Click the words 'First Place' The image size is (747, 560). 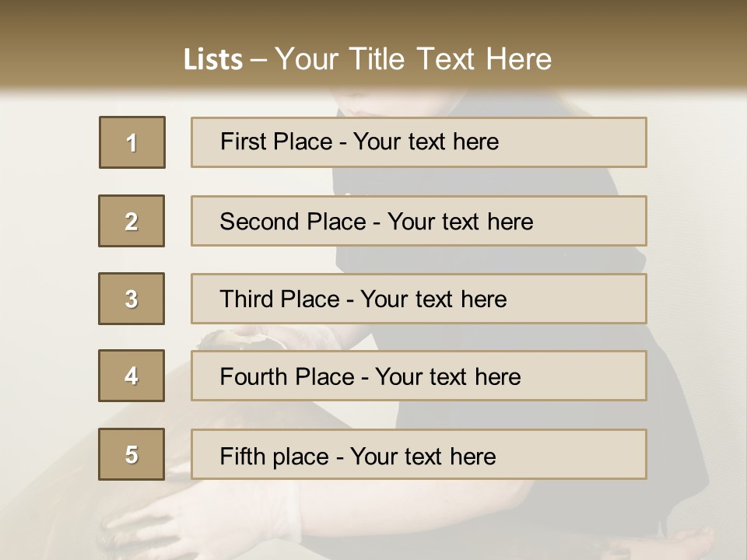(x=275, y=142)
